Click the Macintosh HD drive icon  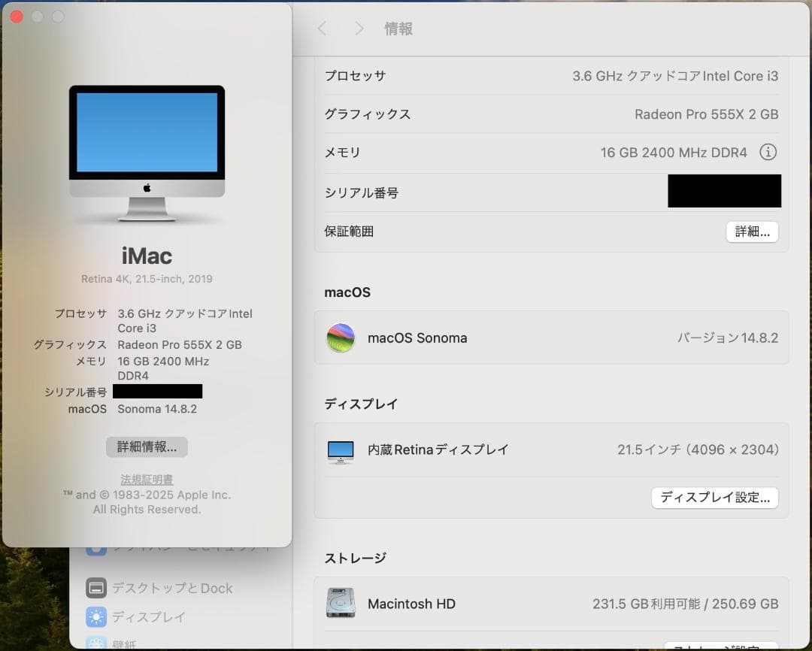click(x=341, y=603)
